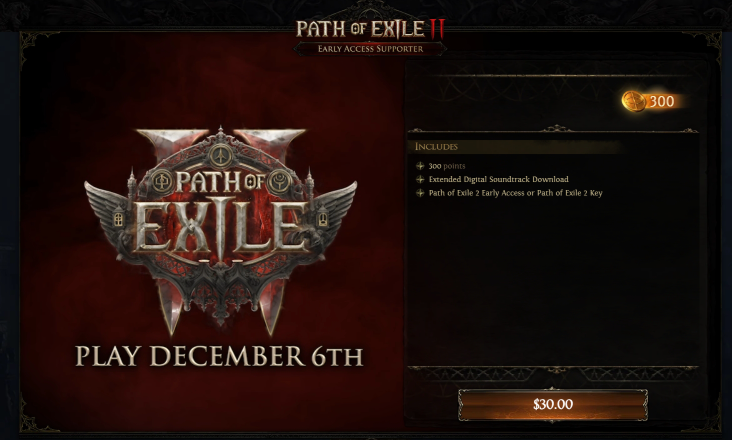Click the gold coin points icon
732x440 pixels.
pyautogui.click(x=634, y=101)
